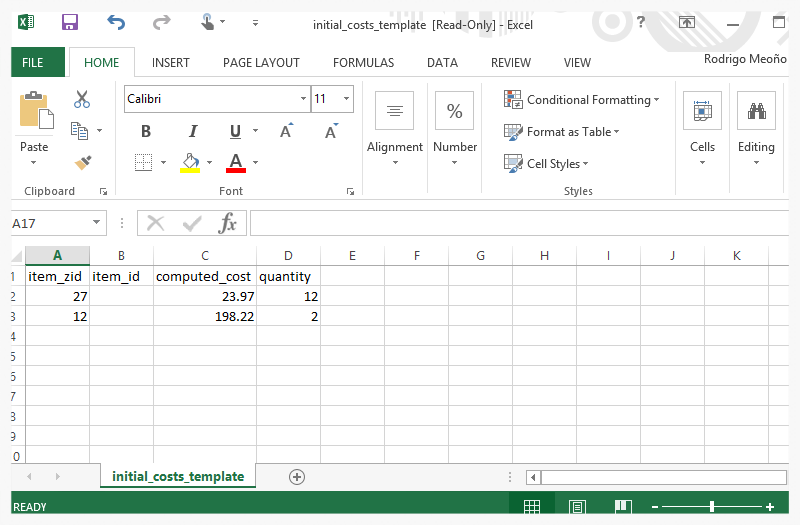Viewport: 800px width, 525px height.
Task: Select the initial_costs_template sheet tab
Action: pos(178,476)
